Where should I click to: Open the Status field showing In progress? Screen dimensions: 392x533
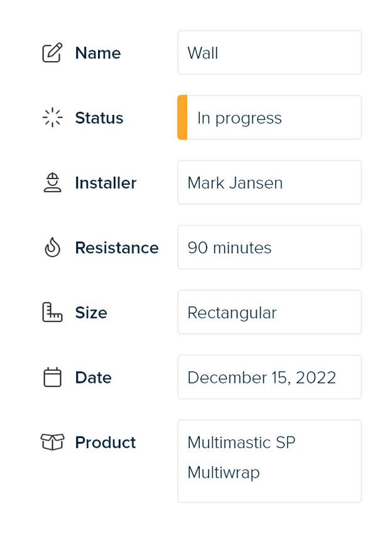(270, 117)
